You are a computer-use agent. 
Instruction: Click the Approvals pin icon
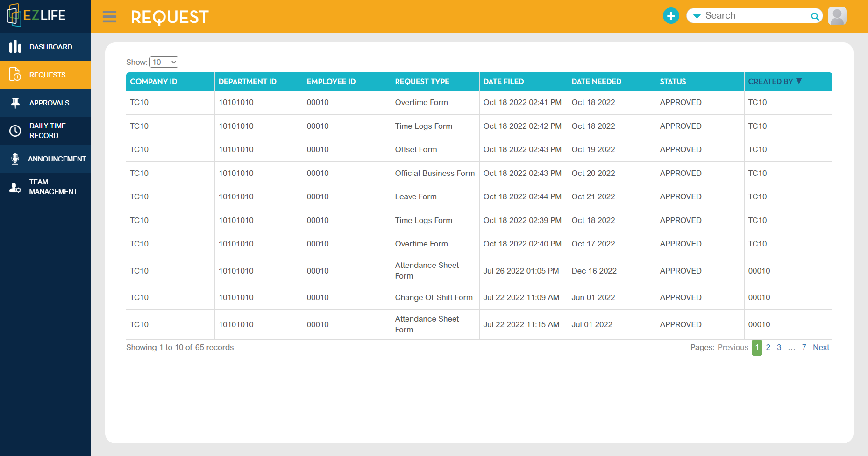(x=15, y=103)
